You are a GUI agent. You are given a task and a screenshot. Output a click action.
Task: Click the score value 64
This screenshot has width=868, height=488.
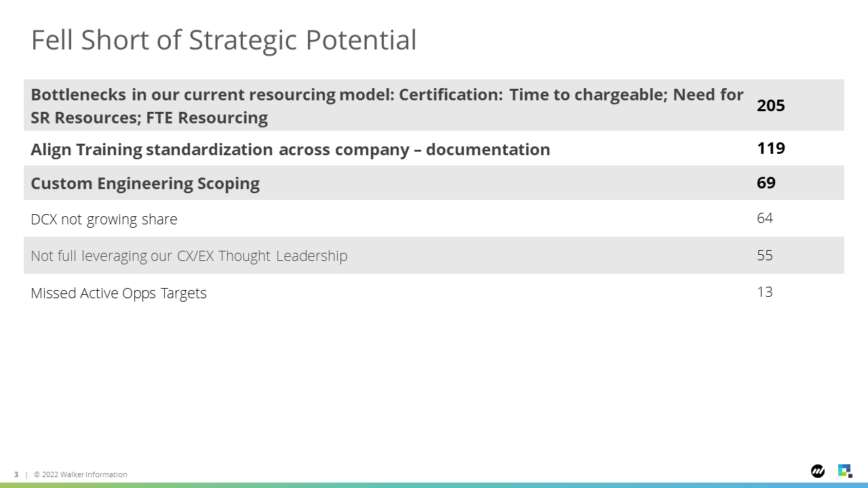pos(765,218)
